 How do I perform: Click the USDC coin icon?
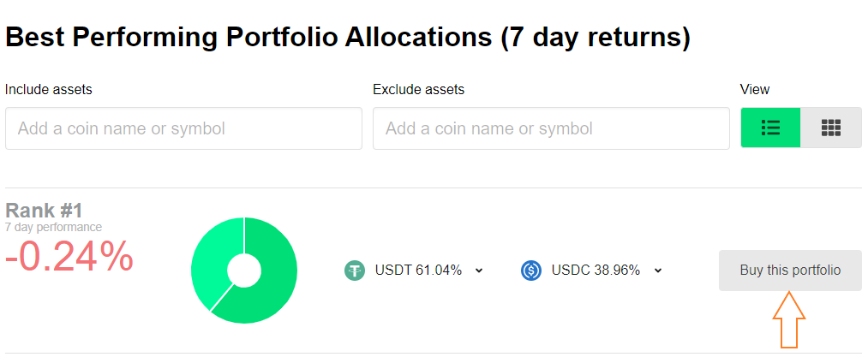[x=531, y=271]
